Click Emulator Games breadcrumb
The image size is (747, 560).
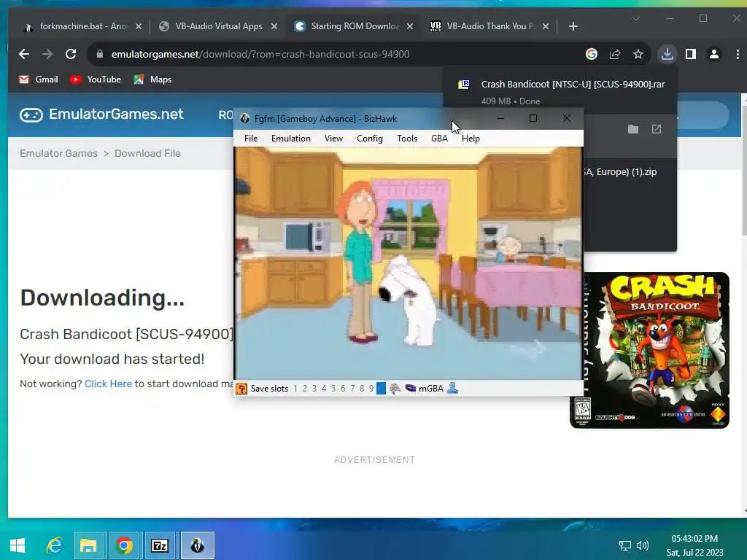coord(58,153)
